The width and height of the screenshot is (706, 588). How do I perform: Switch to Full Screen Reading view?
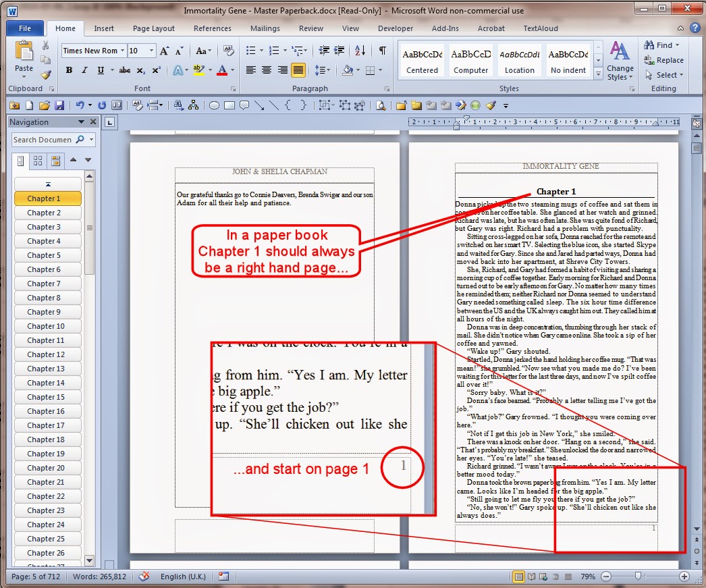531,577
